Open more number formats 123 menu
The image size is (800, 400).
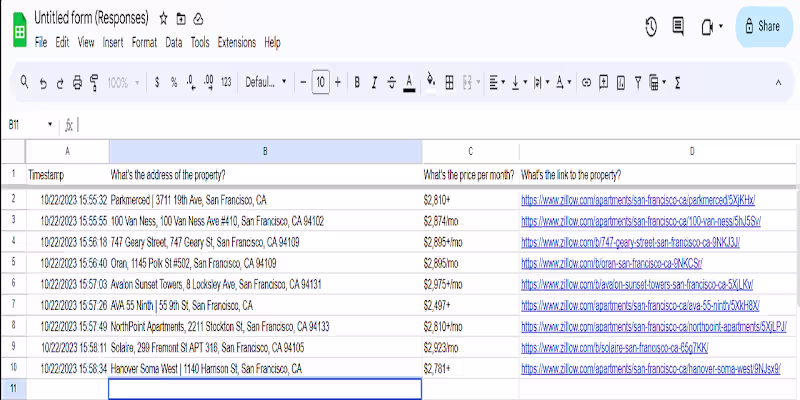[226, 83]
